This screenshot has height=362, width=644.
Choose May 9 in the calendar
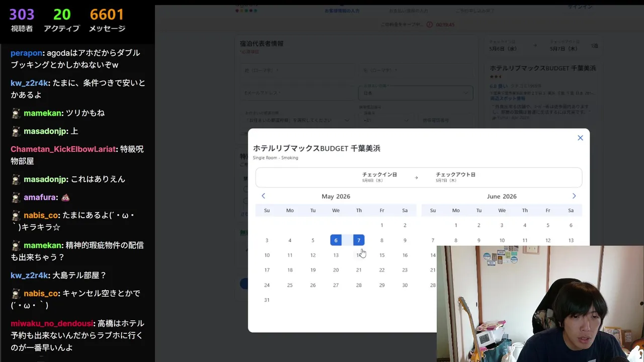point(405,240)
